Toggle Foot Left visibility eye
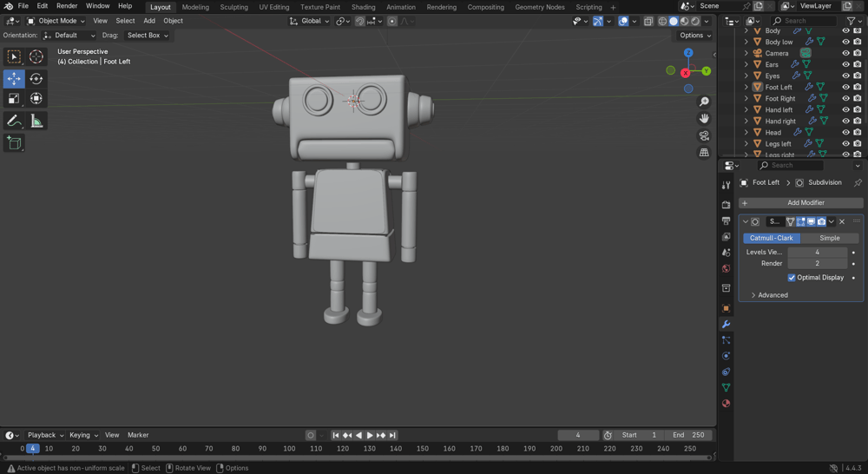Viewport: 868px width, 474px height. click(845, 87)
